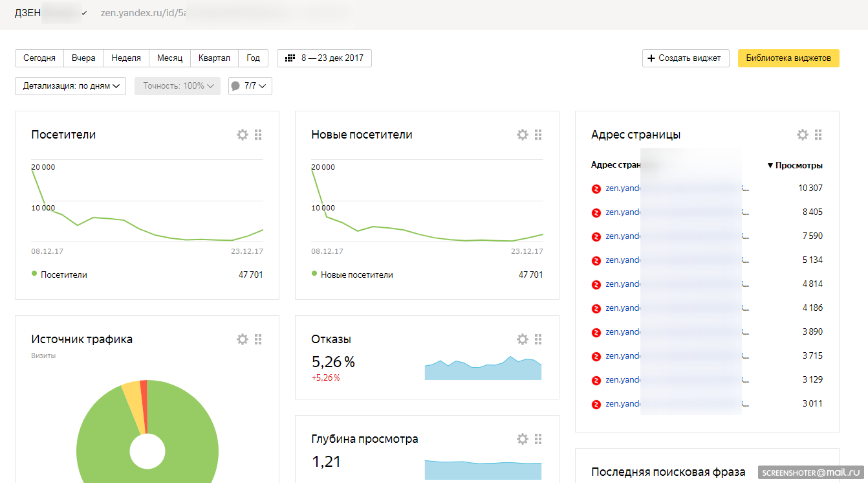This screenshot has width=868, height=483.
Task: Open the Библиотека виджетов button
Action: click(788, 58)
